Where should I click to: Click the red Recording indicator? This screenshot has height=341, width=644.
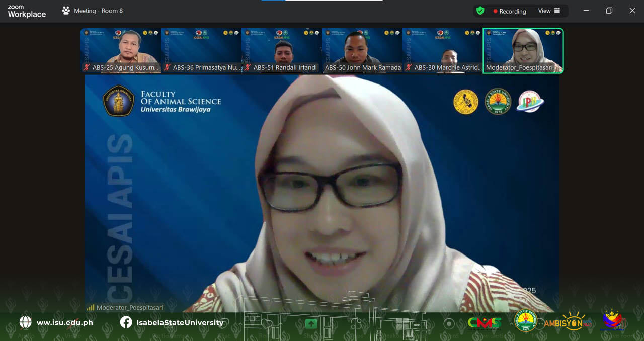509,11
